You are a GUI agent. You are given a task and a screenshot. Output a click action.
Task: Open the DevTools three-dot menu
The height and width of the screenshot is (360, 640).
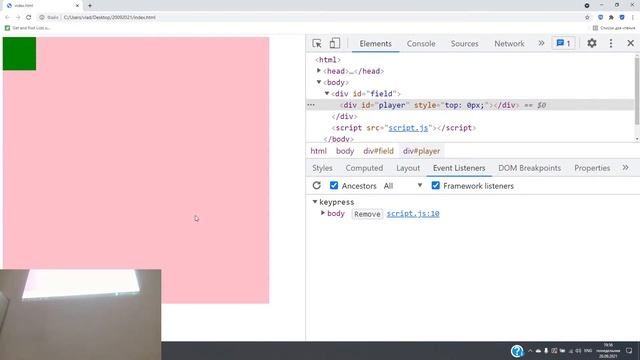pos(611,43)
